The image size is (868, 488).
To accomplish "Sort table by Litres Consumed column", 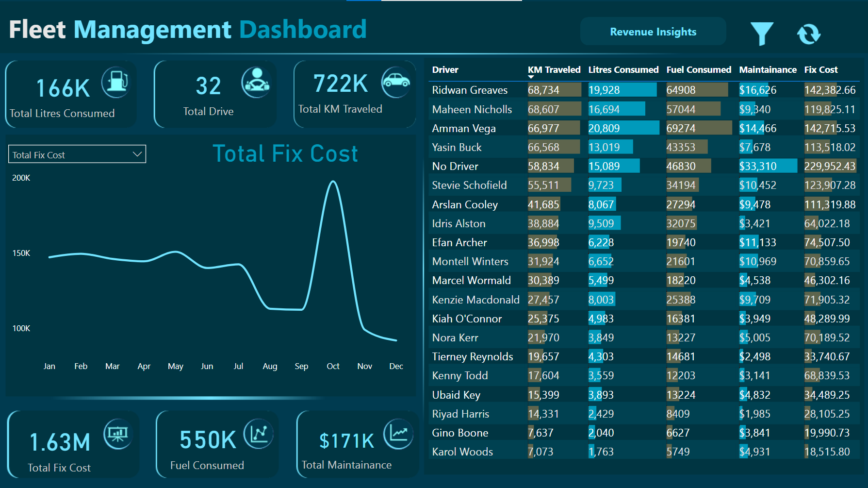I will tap(623, 70).
